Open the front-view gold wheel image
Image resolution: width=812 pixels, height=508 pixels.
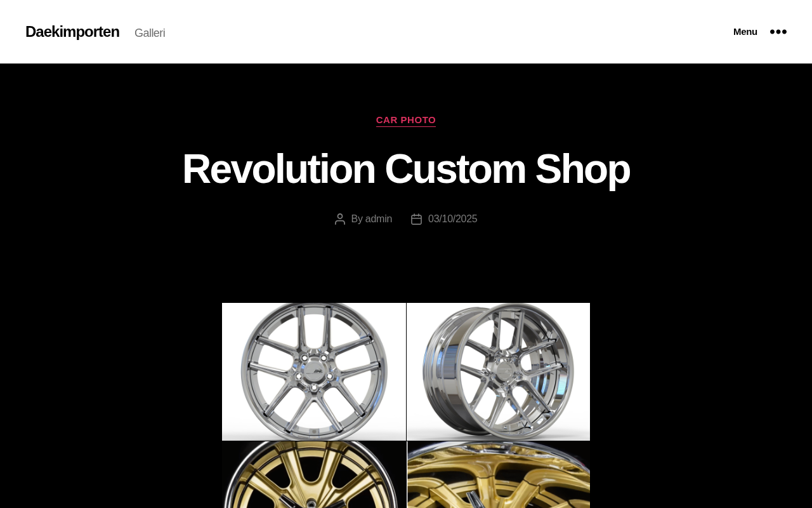pyautogui.click(x=314, y=475)
